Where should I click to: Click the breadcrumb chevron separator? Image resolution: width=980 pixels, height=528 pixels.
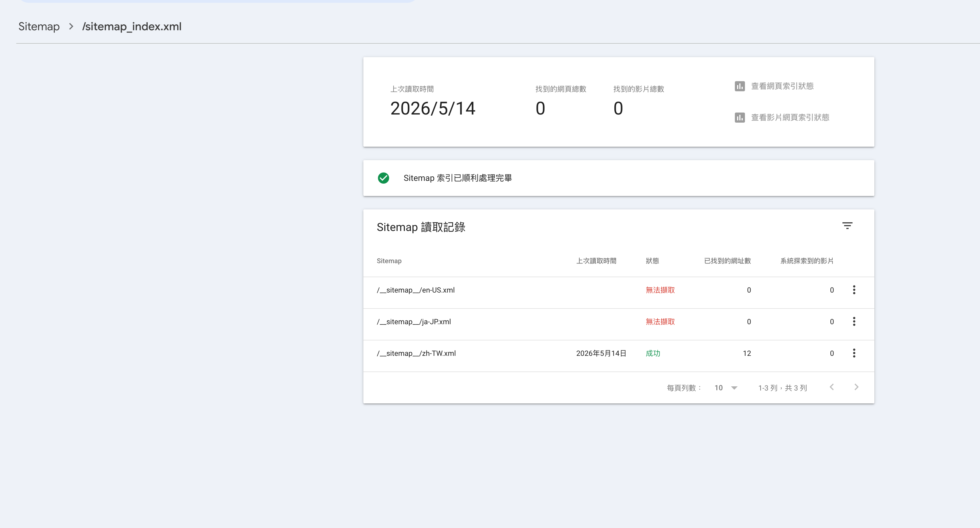71,27
